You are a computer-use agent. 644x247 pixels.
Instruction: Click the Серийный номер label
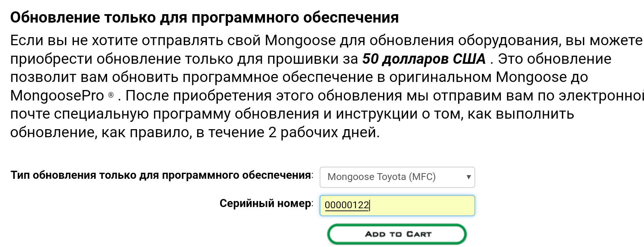click(x=265, y=203)
